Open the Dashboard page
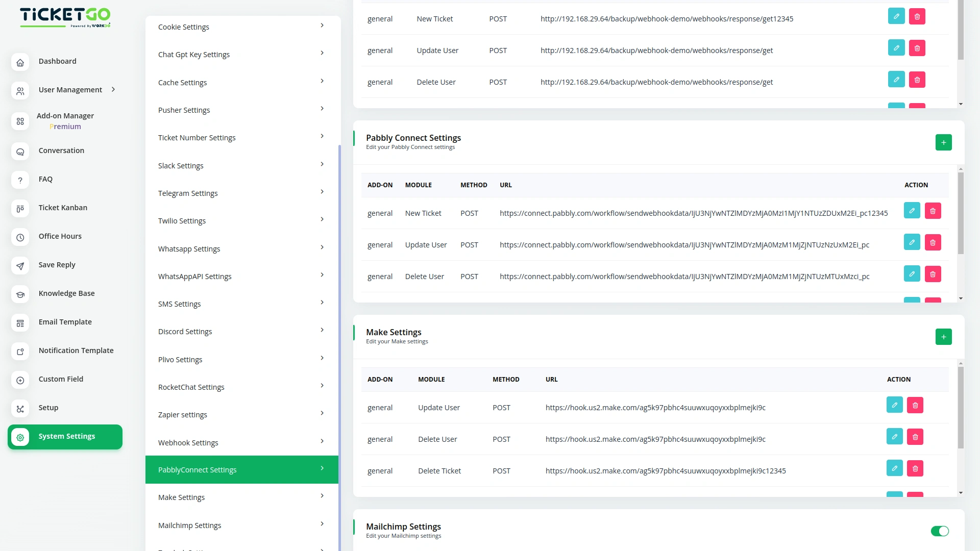980x551 pixels. click(x=57, y=61)
